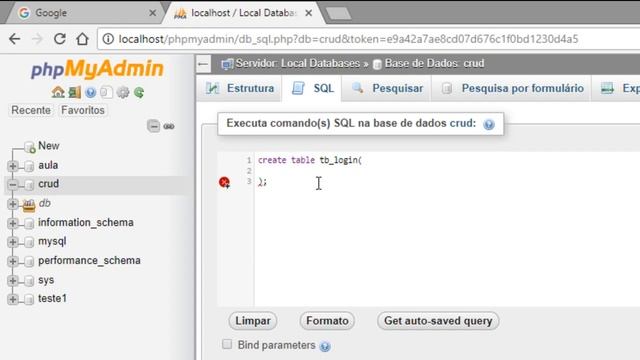Click the phpMyAdmin logo

[x=97, y=69]
